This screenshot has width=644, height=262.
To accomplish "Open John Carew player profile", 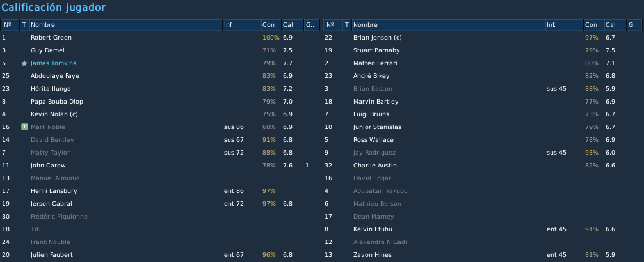I will [x=48, y=166].
